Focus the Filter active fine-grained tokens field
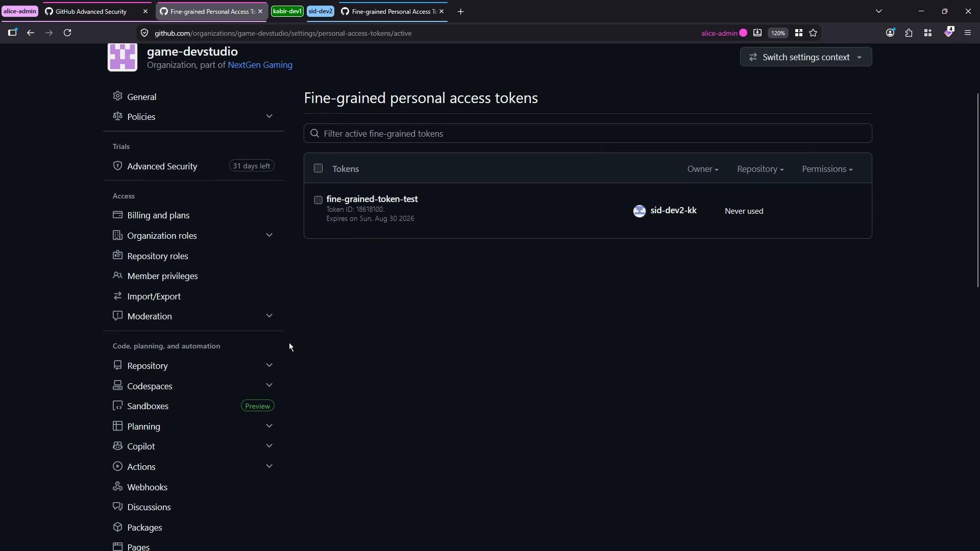This screenshot has width=980, height=551. click(587, 133)
